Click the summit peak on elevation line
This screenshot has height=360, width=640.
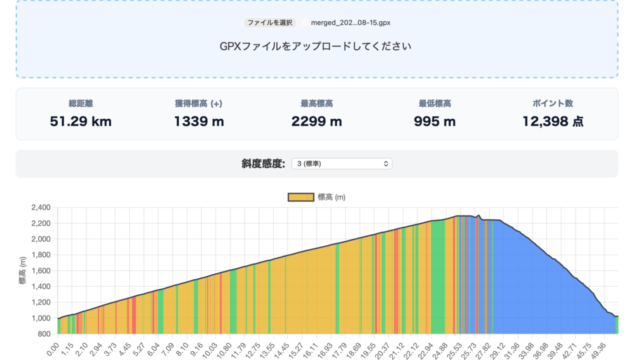pyautogui.click(x=478, y=216)
